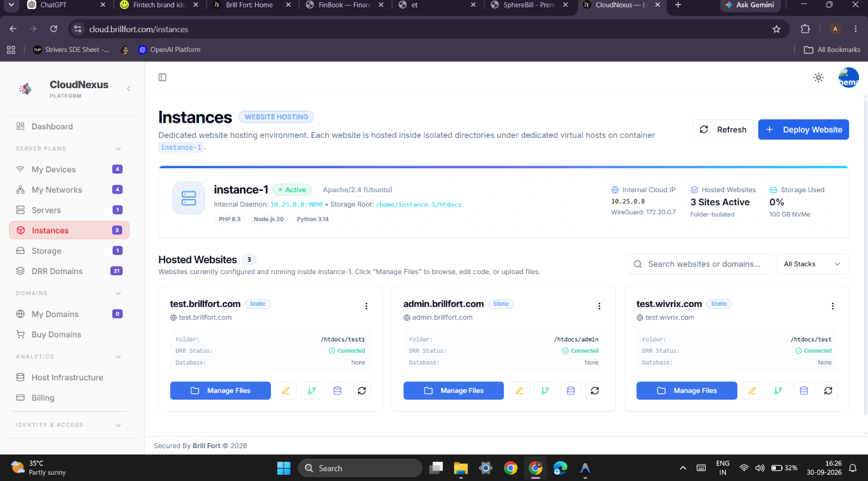Click the Refresh button
This screenshot has height=481, width=868.
tap(723, 129)
